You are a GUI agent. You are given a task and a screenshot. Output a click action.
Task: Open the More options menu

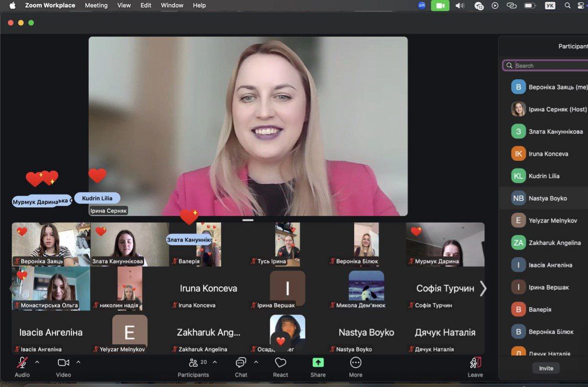tap(355, 363)
